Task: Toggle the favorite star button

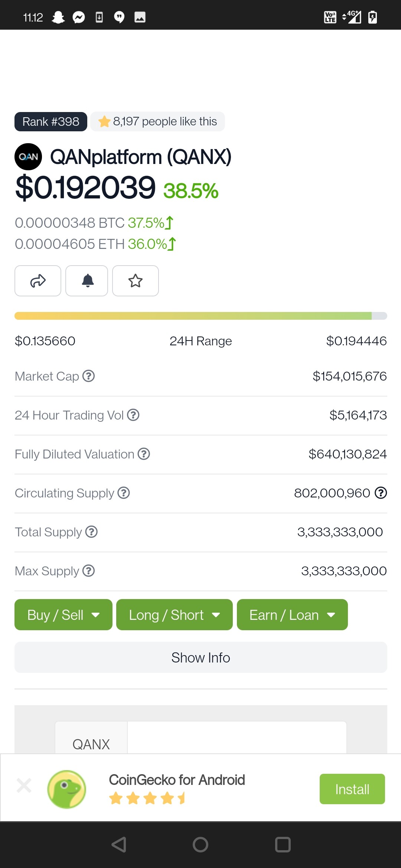Action: (136, 281)
